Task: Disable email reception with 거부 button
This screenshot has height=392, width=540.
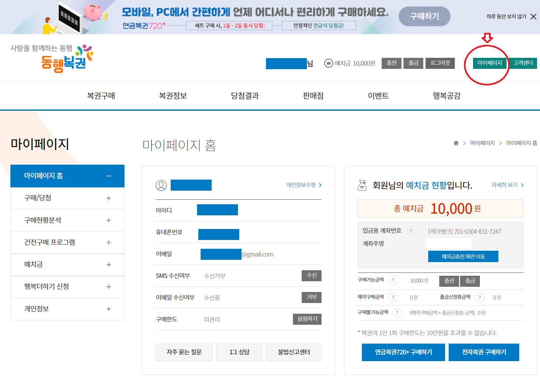Action: 311,297
